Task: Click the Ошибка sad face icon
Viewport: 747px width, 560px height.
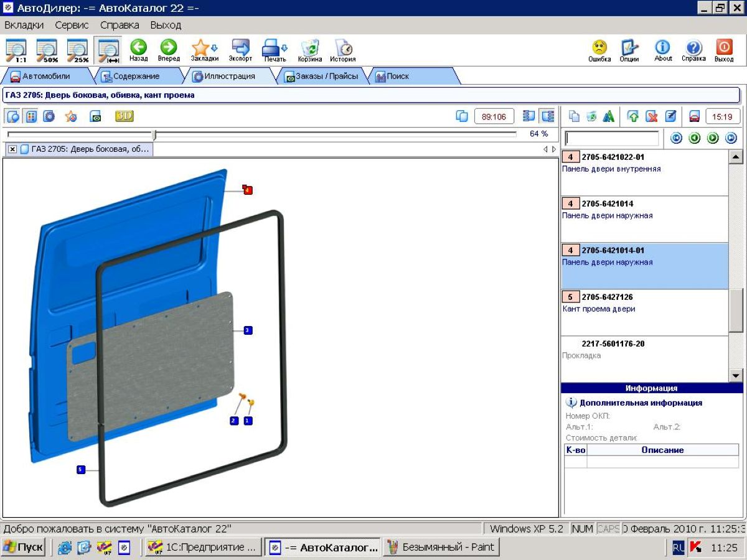Action: point(599,50)
